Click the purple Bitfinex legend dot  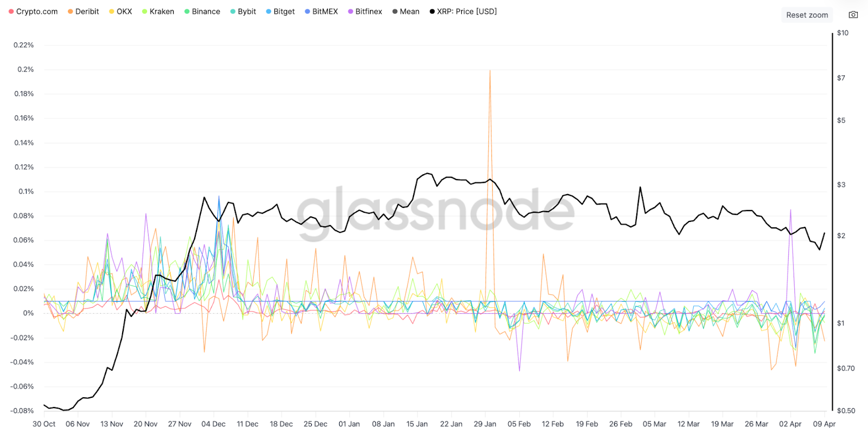click(x=350, y=11)
